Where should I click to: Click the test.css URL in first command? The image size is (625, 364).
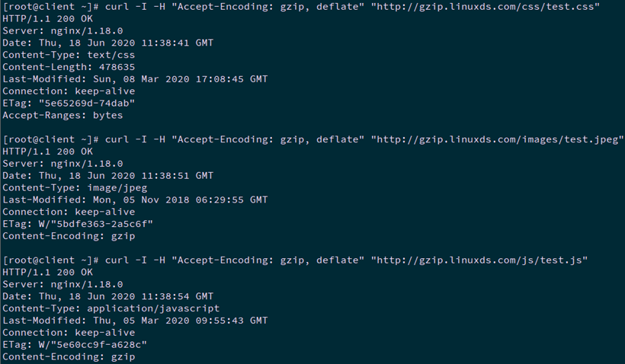(486, 7)
